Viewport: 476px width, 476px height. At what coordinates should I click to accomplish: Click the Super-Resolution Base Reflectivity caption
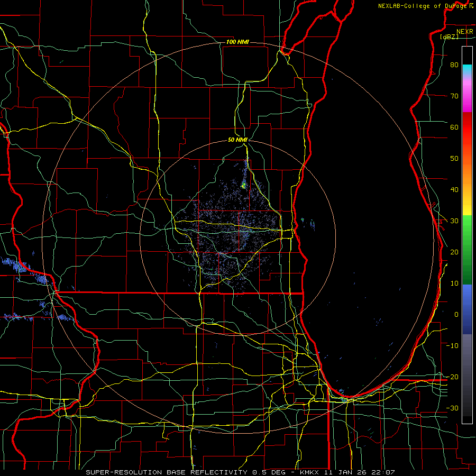(240, 472)
